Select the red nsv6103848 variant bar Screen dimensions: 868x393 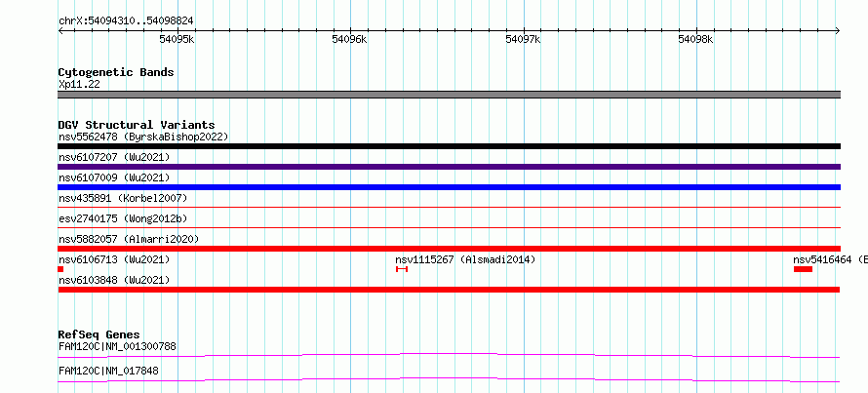coord(449,290)
